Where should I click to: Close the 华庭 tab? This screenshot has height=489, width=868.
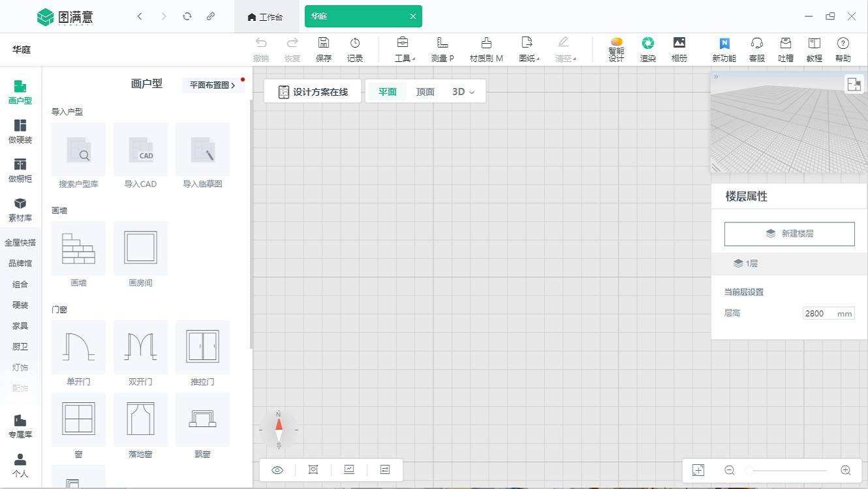coord(412,16)
